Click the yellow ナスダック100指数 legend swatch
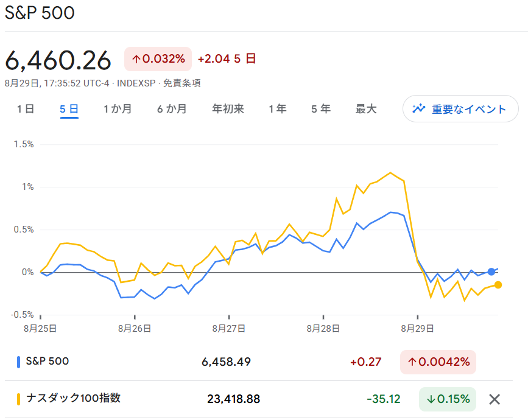Image resolution: width=528 pixels, height=420 pixels. coord(18,399)
